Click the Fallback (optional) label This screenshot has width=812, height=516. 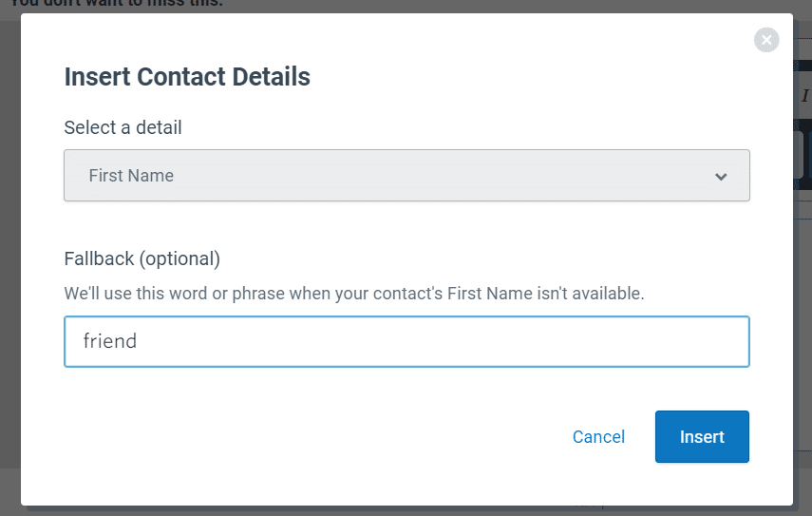tap(142, 258)
